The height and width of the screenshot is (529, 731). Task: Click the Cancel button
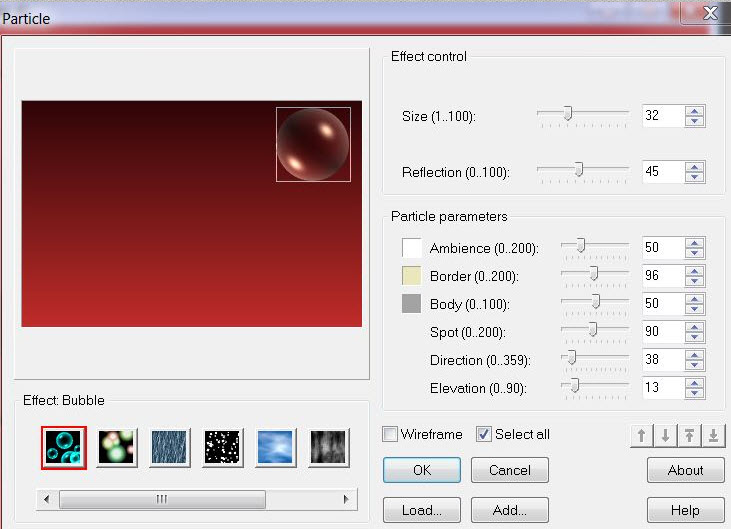[510, 470]
